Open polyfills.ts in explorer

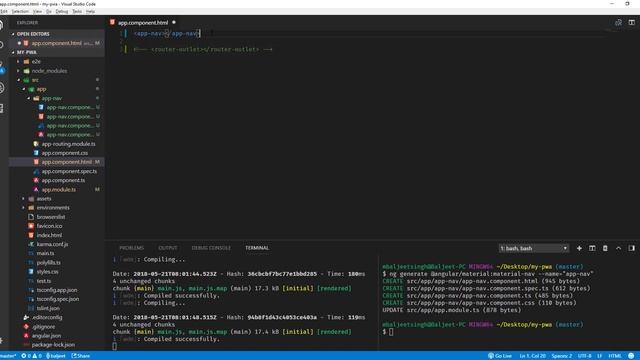click(x=49, y=263)
